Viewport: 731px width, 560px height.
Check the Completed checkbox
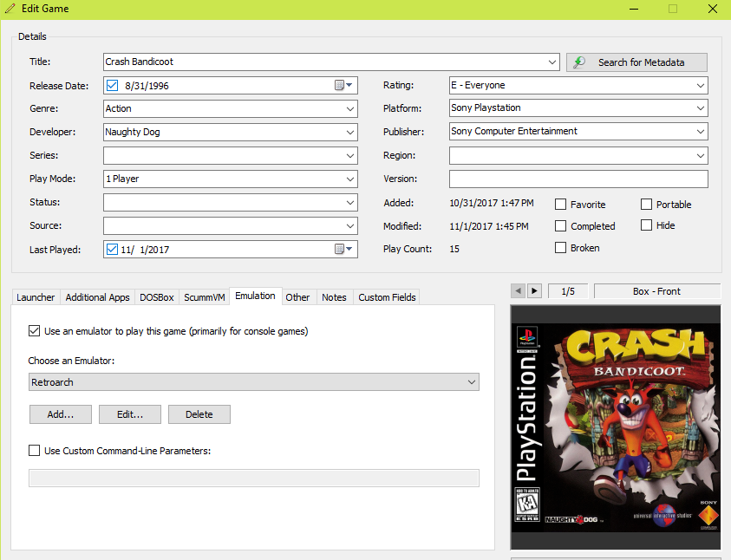pyautogui.click(x=560, y=226)
